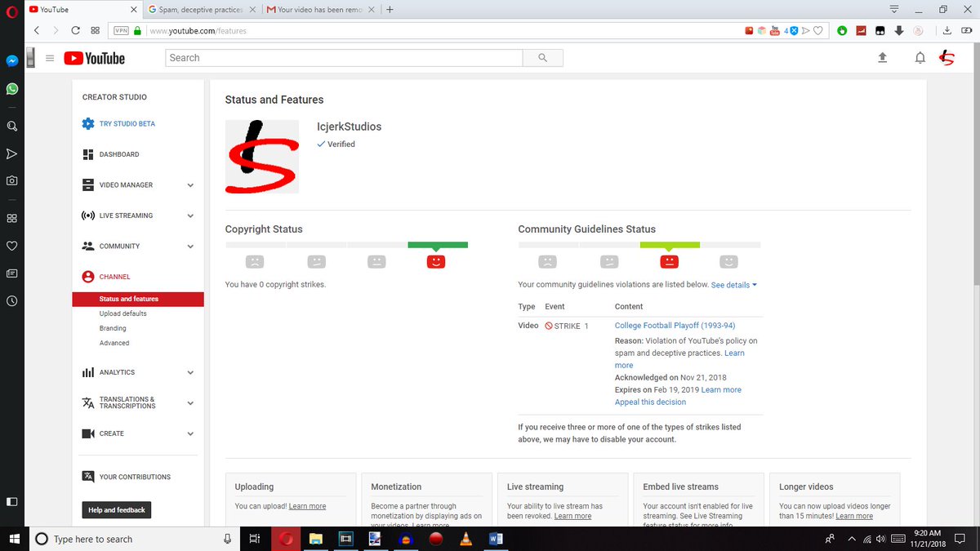Click the YouTube upload arrow icon
This screenshot has width=980, height=551.
(x=882, y=58)
